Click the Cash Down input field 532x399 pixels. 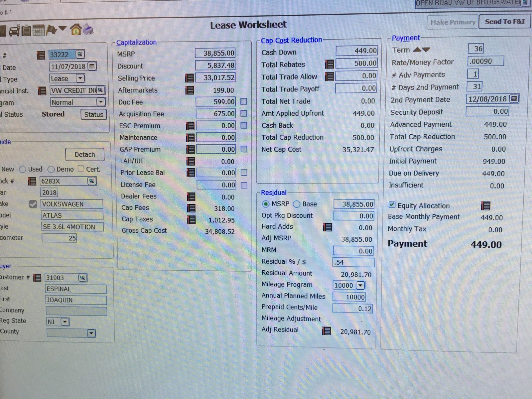(x=357, y=51)
